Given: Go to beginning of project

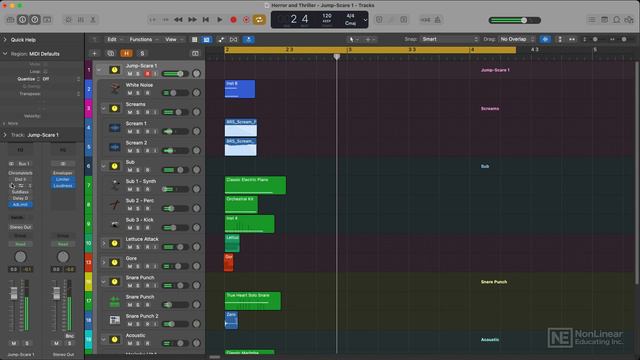Looking at the screenshot, I should pos(206,20).
